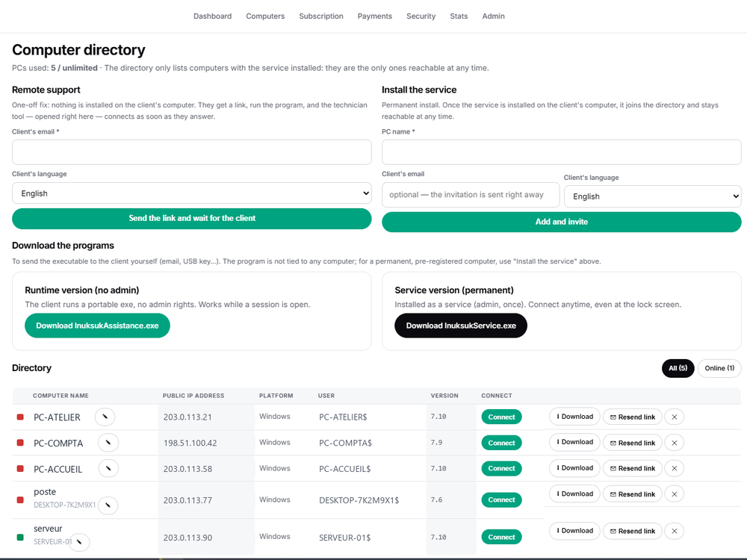Download installer for PC-ACCUEIL
747x560 pixels.
coord(574,468)
